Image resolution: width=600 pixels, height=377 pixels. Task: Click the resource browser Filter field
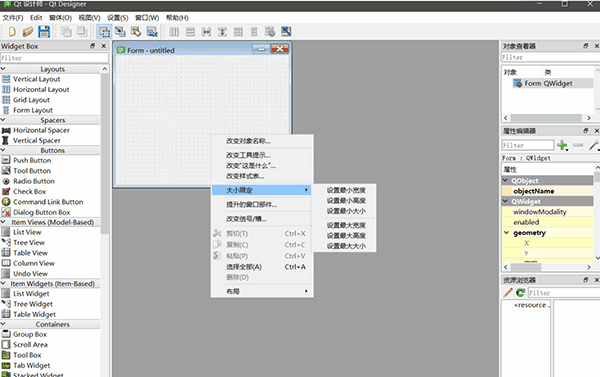tap(564, 293)
